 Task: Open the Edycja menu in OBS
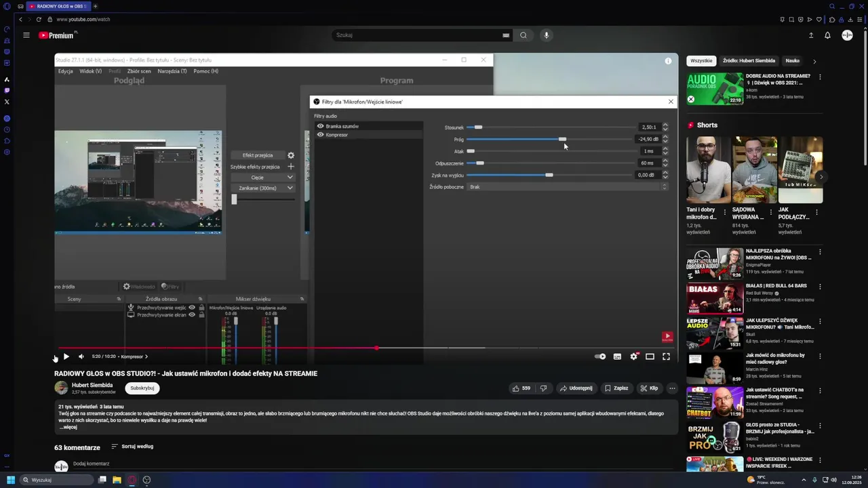pyautogui.click(x=66, y=71)
